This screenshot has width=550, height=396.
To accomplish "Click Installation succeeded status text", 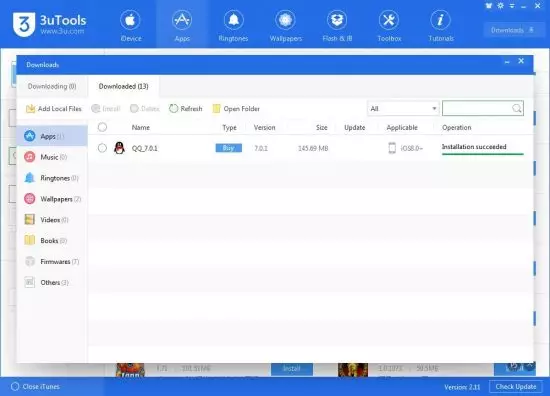I will point(474,147).
